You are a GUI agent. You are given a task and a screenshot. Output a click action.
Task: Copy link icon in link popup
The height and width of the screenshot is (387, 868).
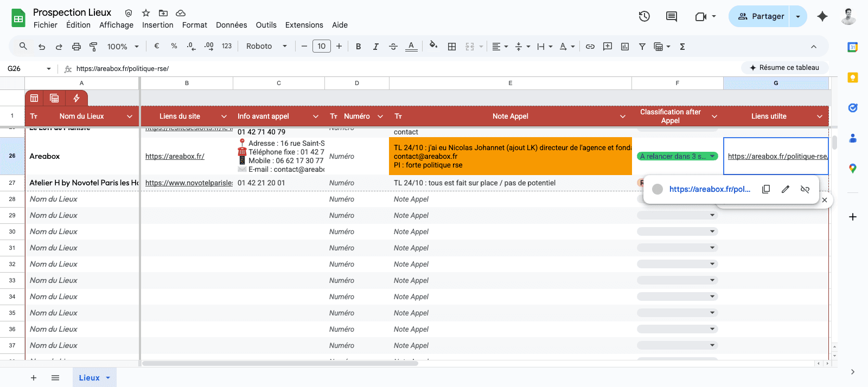click(x=766, y=189)
